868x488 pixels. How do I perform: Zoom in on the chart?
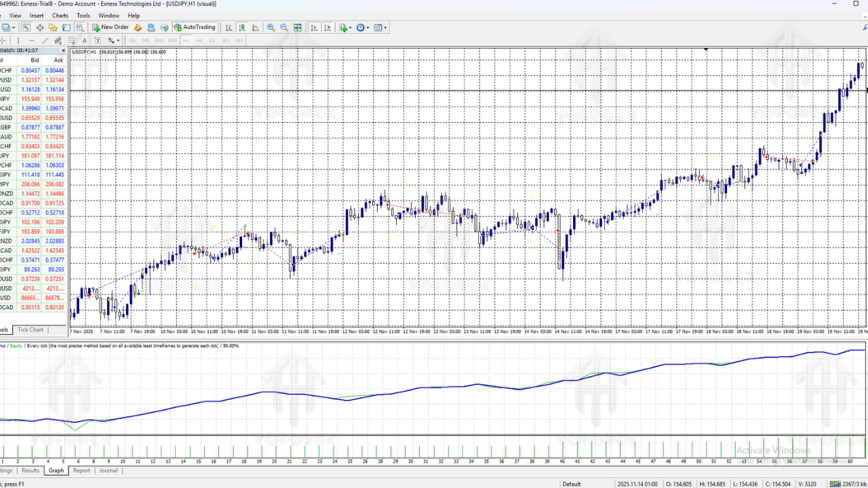point(271,28)
